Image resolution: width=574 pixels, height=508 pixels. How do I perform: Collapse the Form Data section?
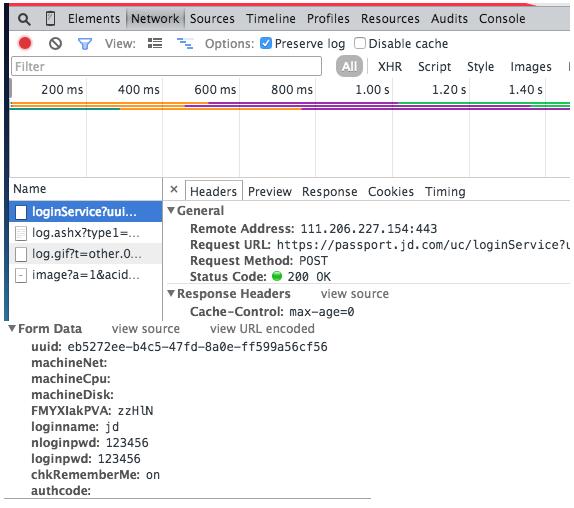click(x=12, y=328)
